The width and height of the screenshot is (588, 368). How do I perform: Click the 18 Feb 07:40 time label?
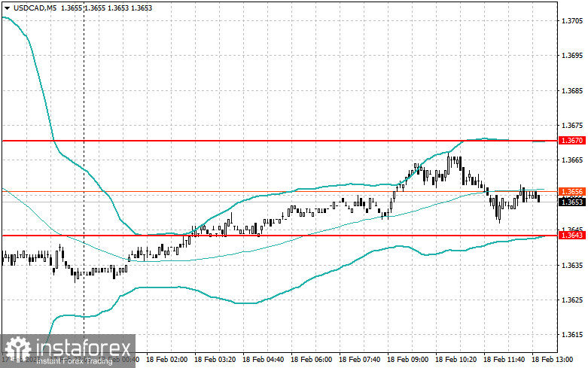point(359,360)
